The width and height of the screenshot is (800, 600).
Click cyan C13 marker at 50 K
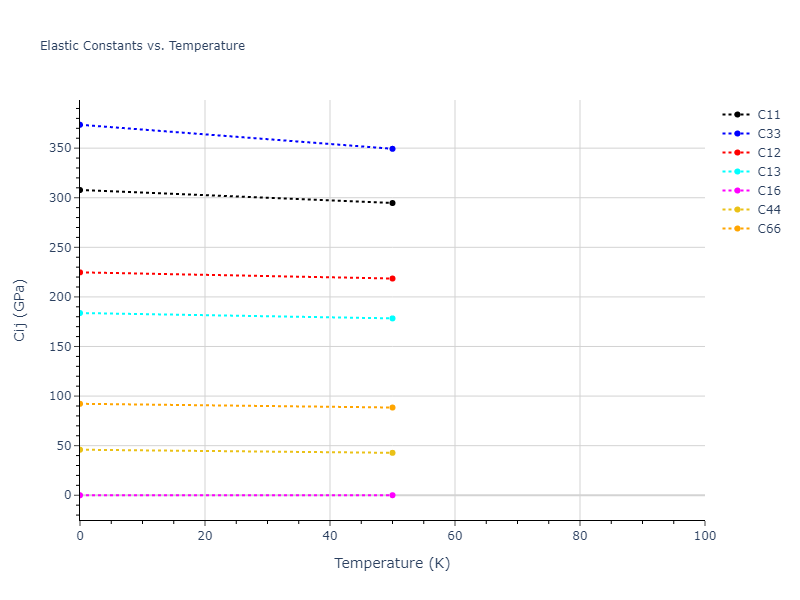[392, 318]
